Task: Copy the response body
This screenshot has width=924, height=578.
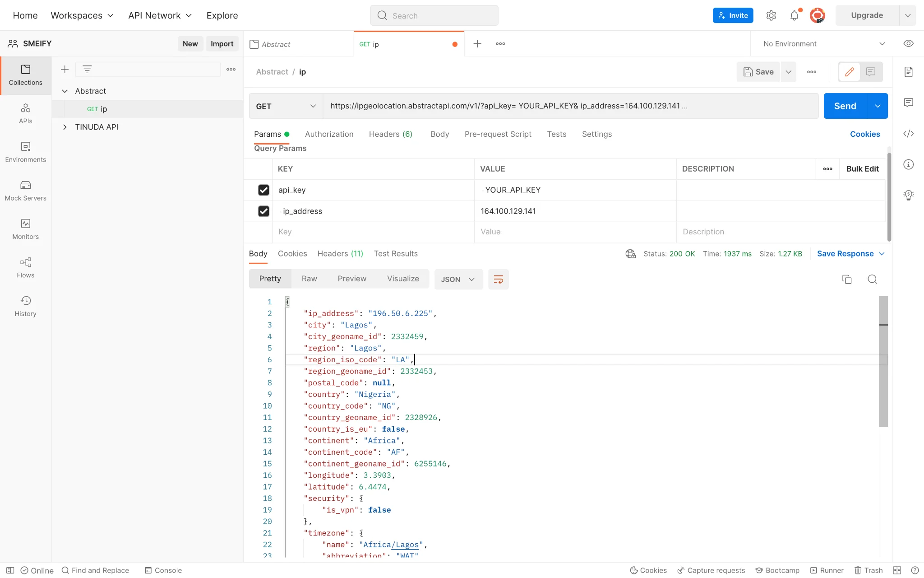Action: click(847, 279)
